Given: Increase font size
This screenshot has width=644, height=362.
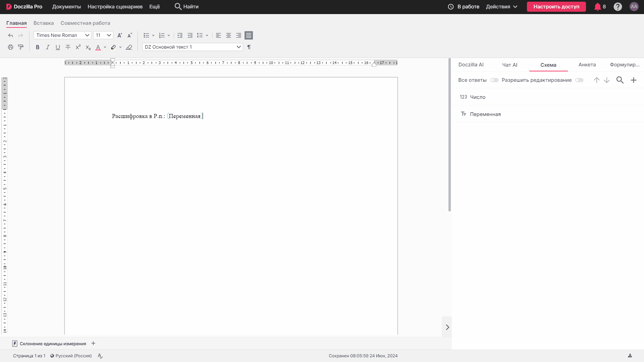Looking at the screenshot, I should coord(120,36).
